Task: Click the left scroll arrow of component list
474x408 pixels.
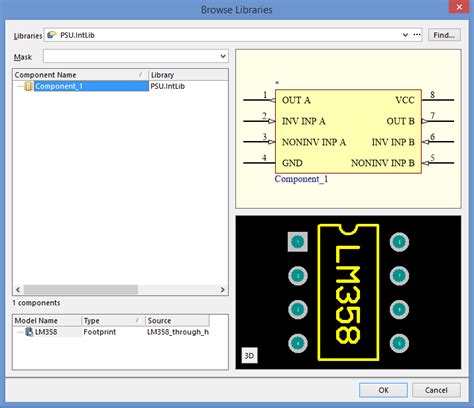Action: pyautogui.click(x=18, y=290)
